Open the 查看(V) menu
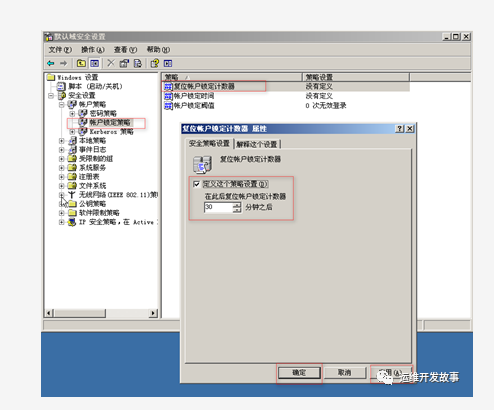 (x=125, y=50)
